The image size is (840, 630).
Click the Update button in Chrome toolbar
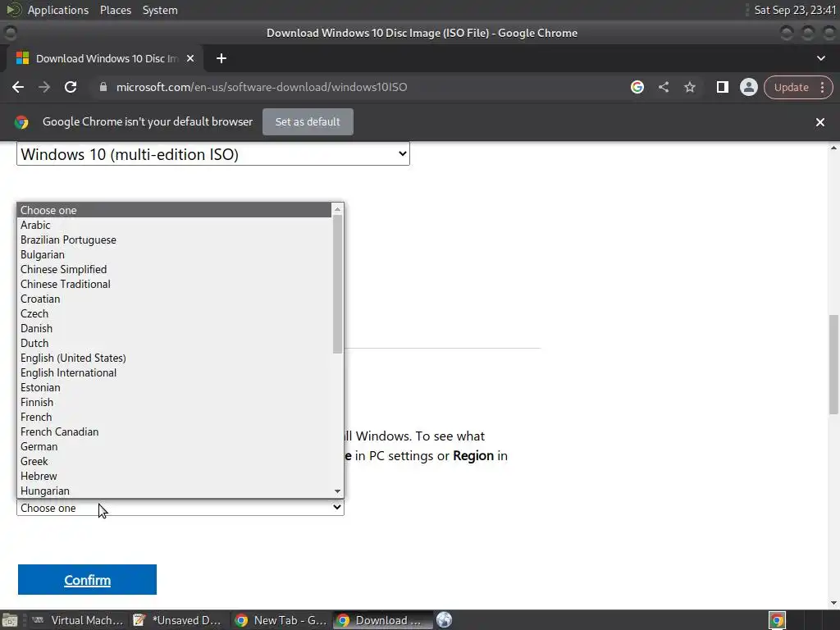coord(791,87)
